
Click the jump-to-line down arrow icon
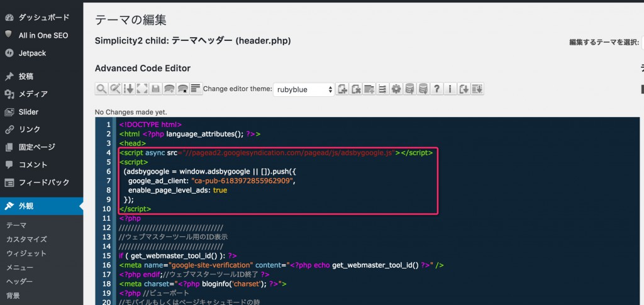(x=128, y=89)
